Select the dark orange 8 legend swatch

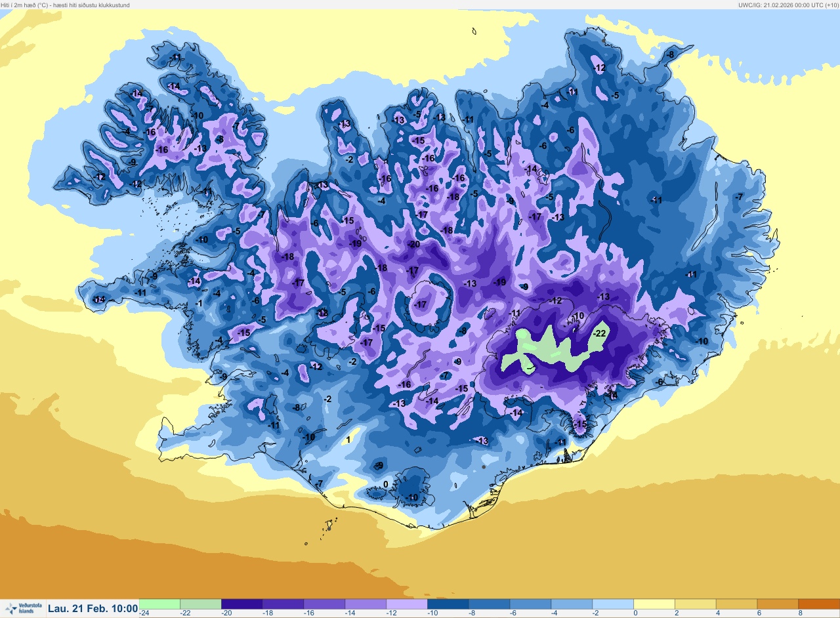[819, 604]
